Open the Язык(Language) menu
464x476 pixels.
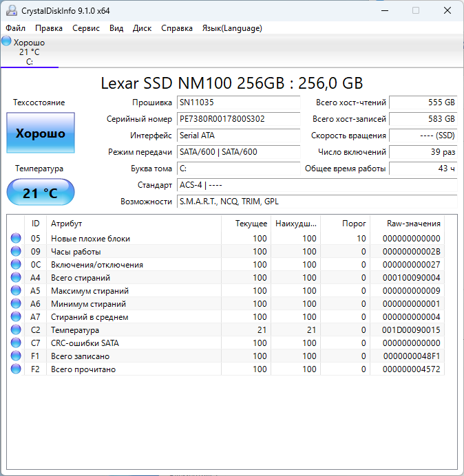[x=231, y=28]
